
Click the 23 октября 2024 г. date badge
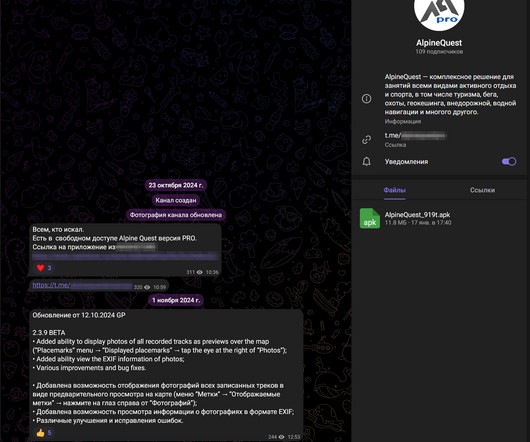point(176,185)
